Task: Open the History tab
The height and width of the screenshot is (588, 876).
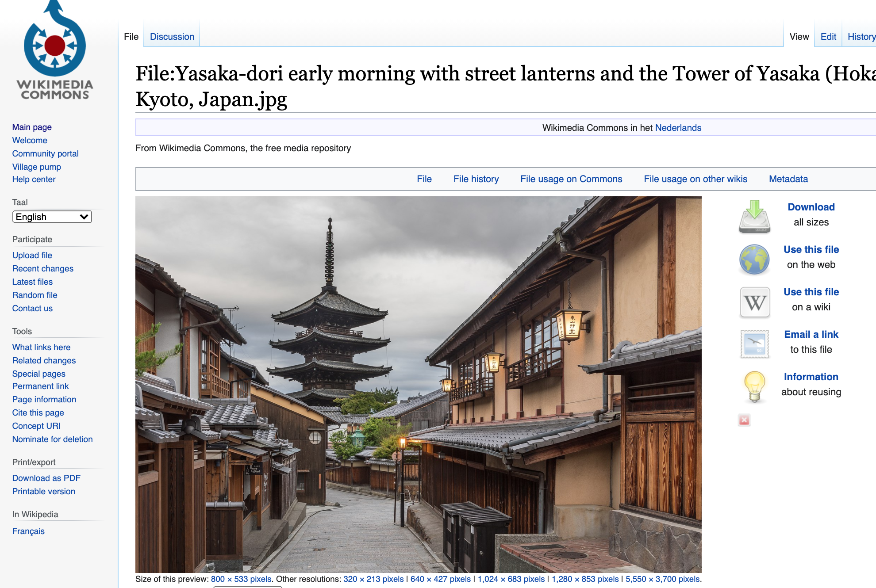Action: tap(861, 37)
